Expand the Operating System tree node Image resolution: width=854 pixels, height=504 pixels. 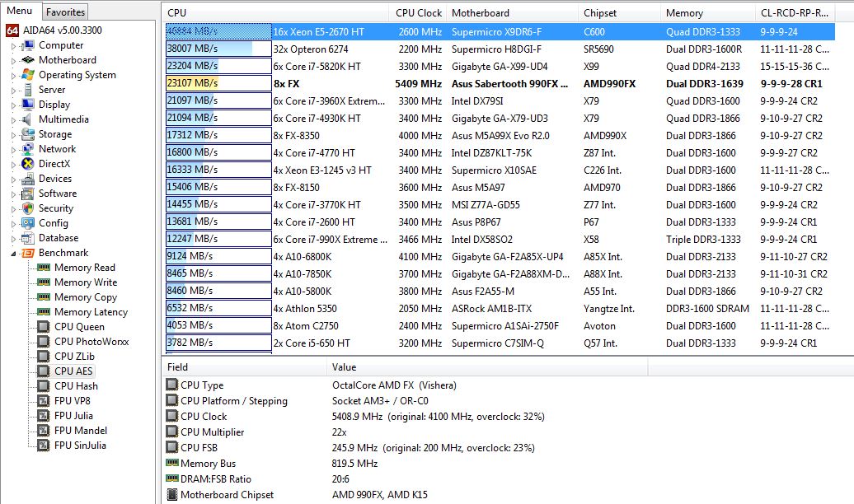(14, 76)
